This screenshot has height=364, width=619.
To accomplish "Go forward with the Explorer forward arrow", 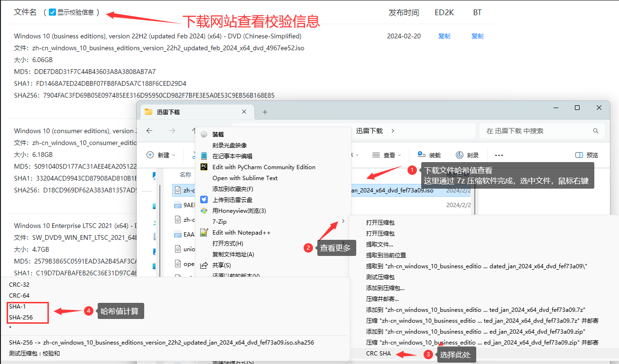I will (172, 131).
